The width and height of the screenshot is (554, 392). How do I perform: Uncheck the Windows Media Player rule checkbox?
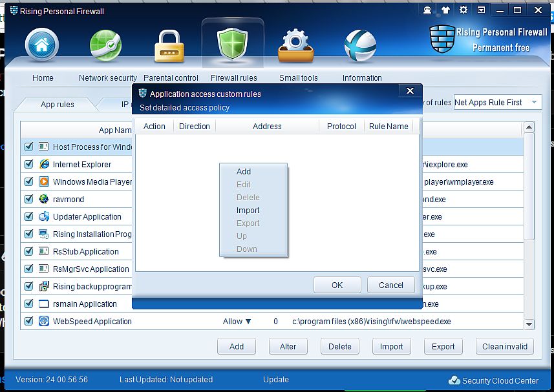coord(28,181)
